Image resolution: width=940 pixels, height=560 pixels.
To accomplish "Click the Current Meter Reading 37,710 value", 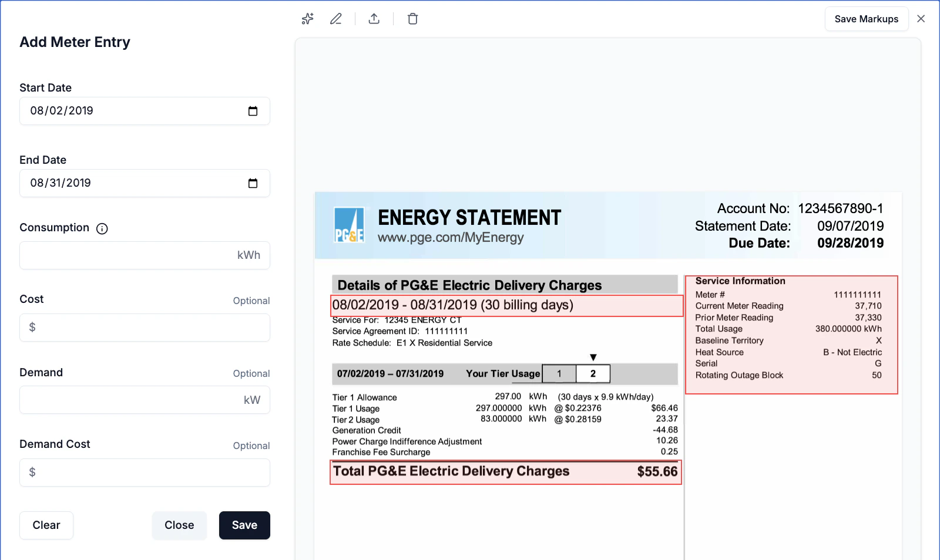I will (x=868, y=306).
